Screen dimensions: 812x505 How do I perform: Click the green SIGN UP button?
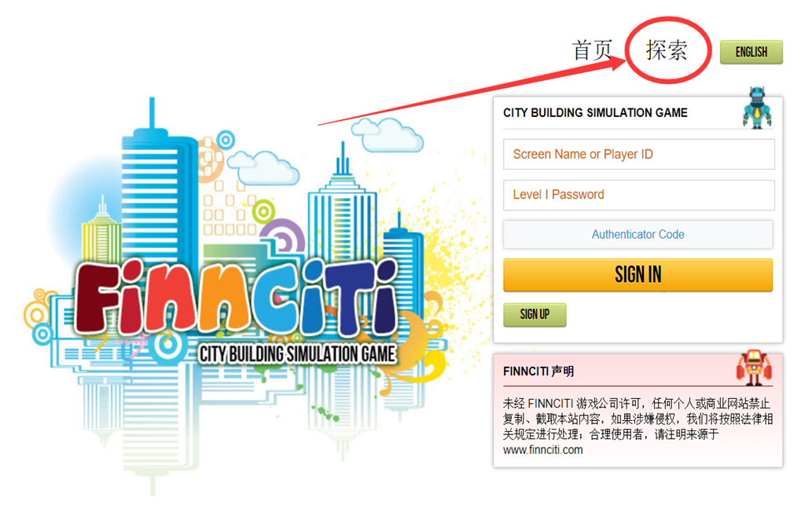point(535,315)
